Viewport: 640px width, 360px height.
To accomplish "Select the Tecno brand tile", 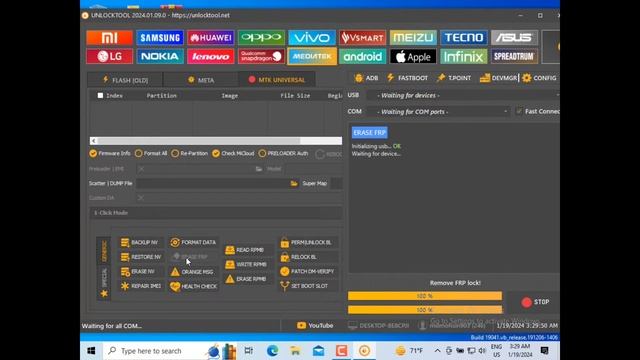I will (464, 38).
